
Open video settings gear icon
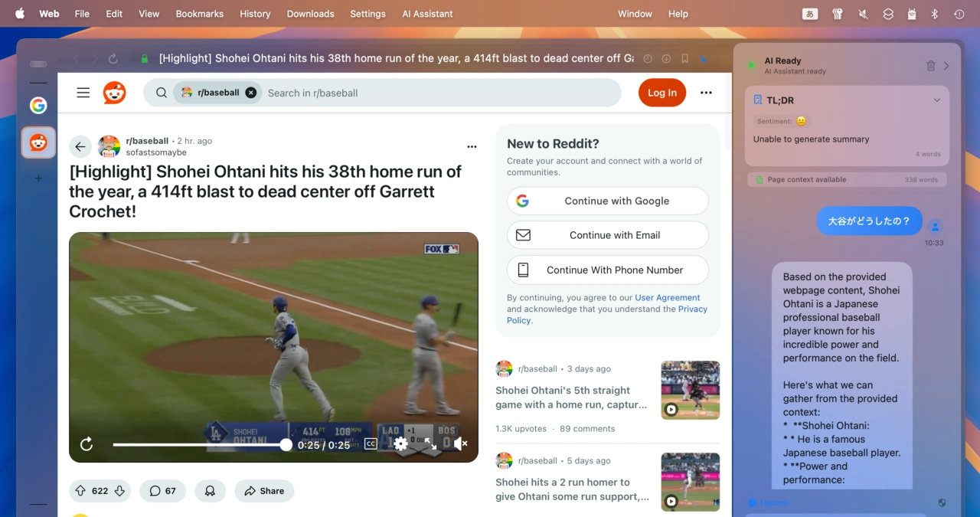click(x=400, y=443)
